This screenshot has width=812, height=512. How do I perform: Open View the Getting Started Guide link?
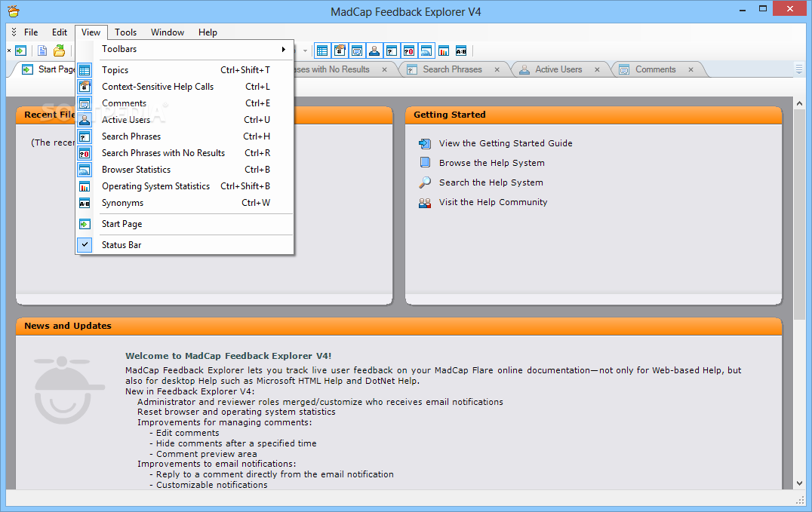506,143
